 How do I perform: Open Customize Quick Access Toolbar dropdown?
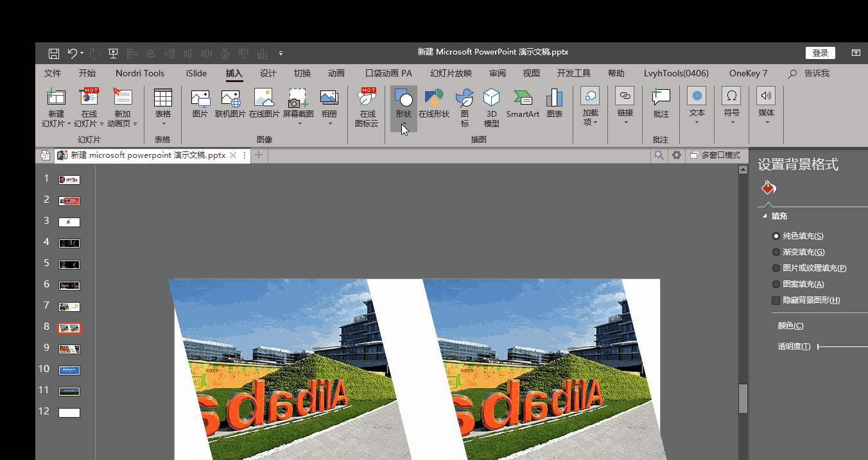tap(281, 53)
